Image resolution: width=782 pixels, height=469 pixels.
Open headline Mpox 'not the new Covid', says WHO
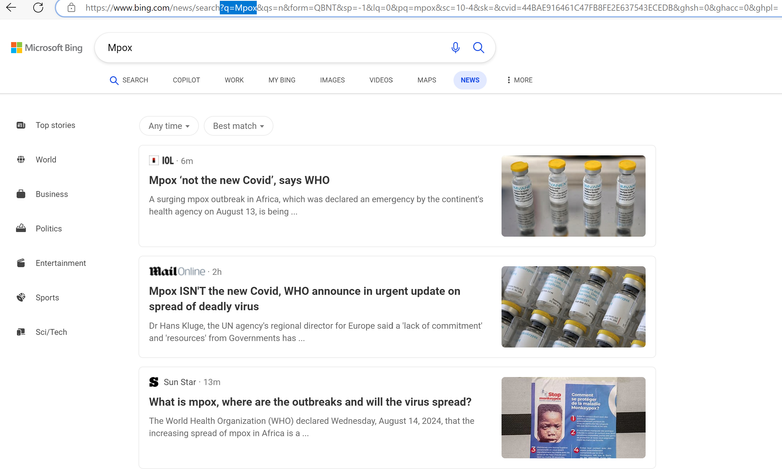pos(239,180)
